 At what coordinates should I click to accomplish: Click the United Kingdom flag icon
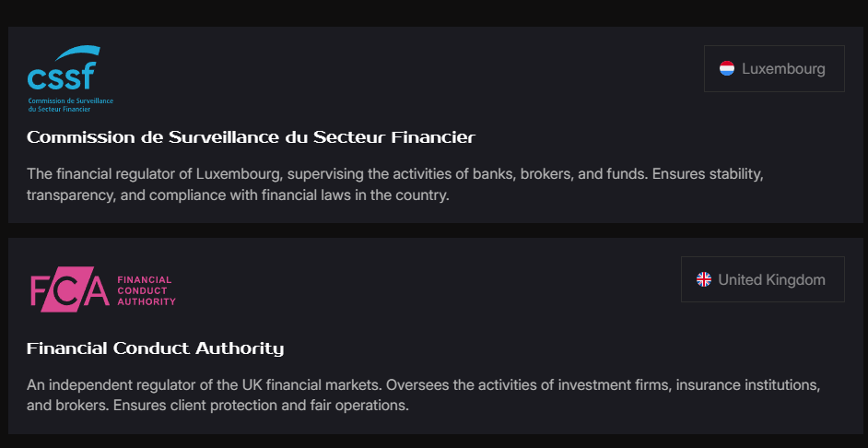(704, 279)
